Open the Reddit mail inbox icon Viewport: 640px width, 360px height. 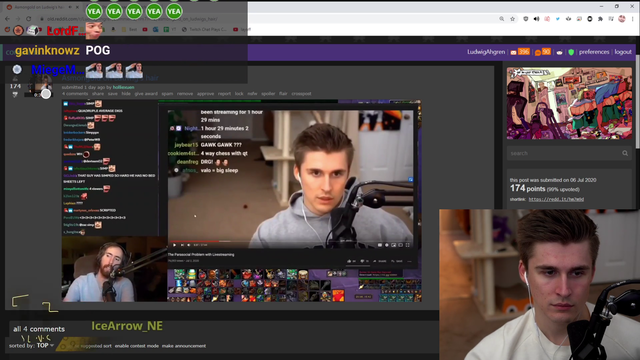pos(513,52)
